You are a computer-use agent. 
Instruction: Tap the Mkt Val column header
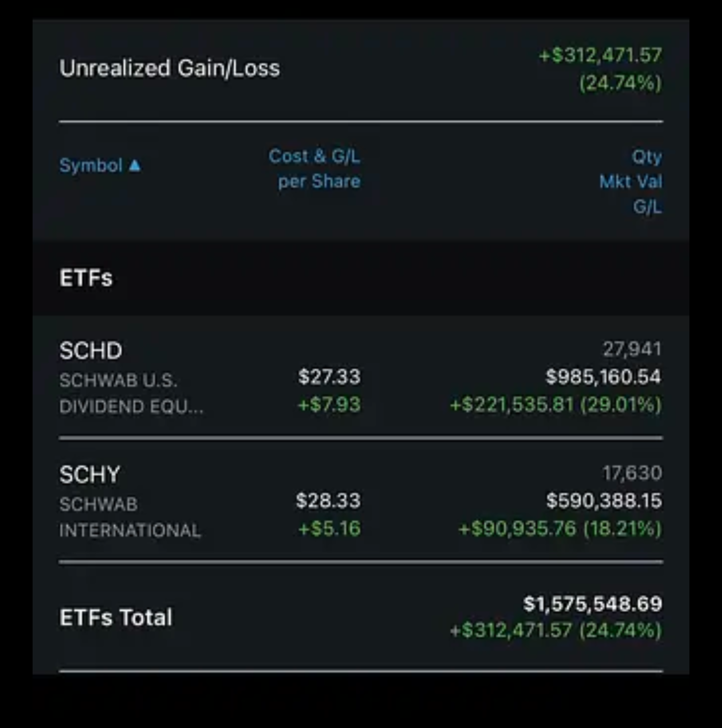(x=631, y=181)
